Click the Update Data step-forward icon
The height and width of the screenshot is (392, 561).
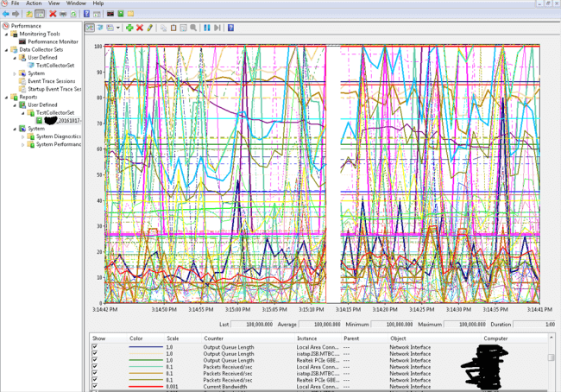point(216,28)
